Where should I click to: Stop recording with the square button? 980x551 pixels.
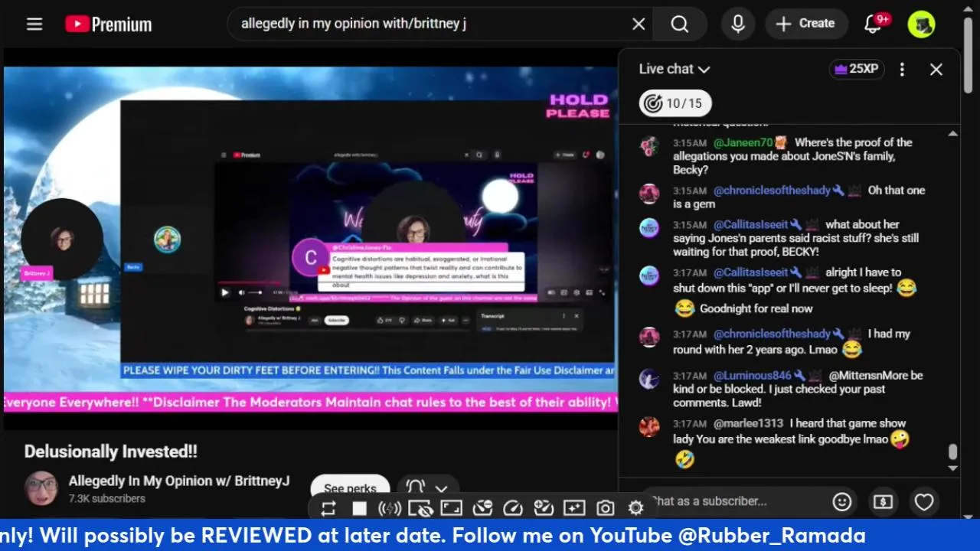(359, 508)
